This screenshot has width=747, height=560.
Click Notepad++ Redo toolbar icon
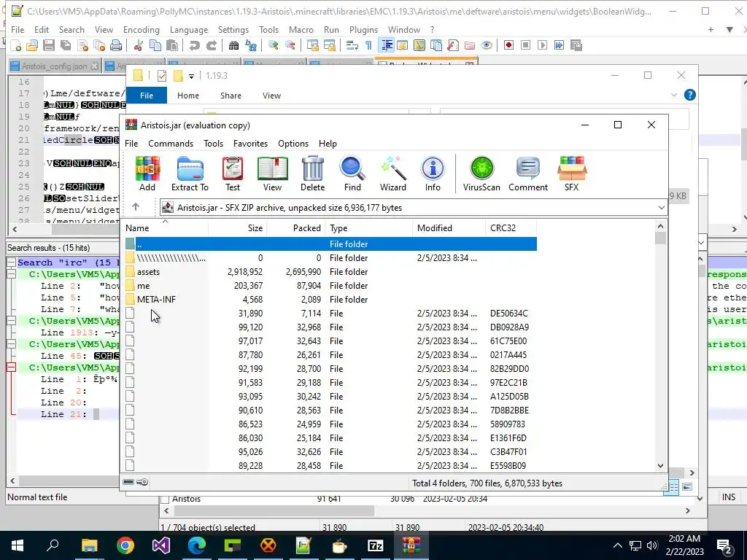[x=211, y=45]
